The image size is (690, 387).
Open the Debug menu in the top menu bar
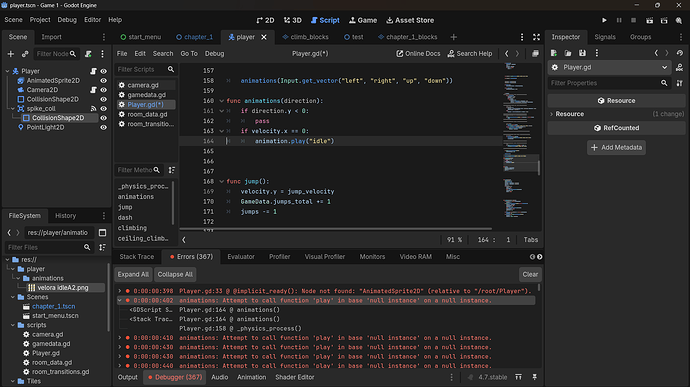(x=67, y=20)
